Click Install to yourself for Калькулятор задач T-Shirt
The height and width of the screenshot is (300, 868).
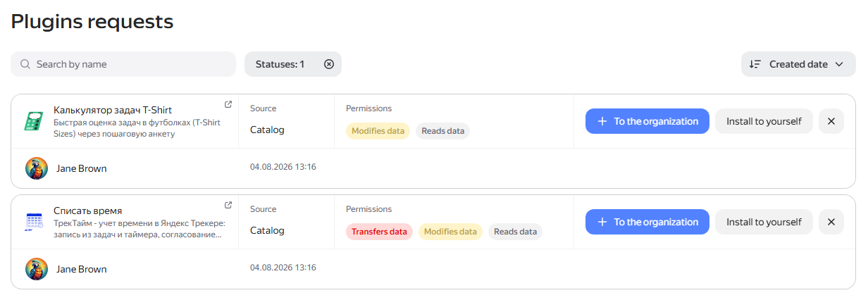(764, 121)
